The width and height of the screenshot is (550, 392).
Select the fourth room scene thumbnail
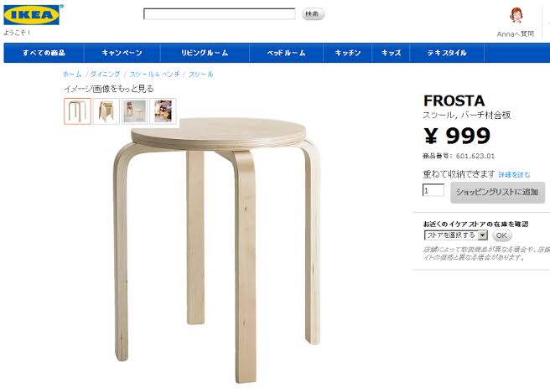click(163, 111)
